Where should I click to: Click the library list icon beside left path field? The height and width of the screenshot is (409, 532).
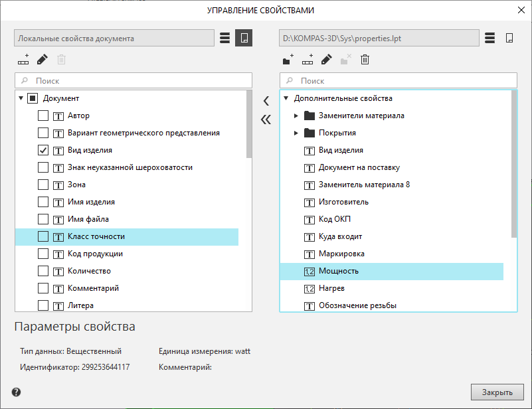[224, 38]
